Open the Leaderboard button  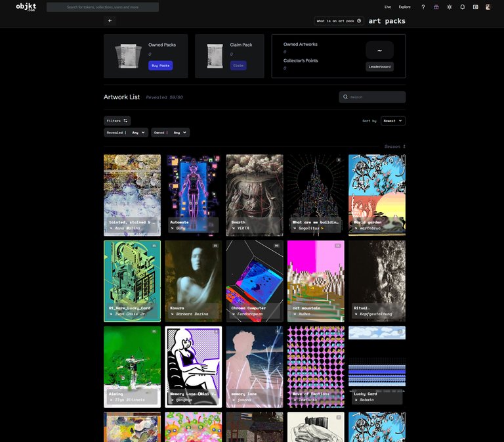pos(379,66)
